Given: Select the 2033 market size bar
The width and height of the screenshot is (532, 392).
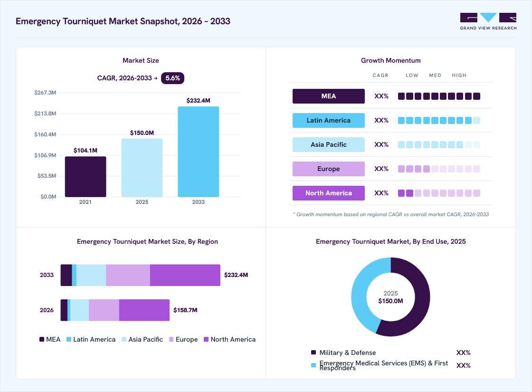Looking at the screenshot, I should tap(199, 152).
